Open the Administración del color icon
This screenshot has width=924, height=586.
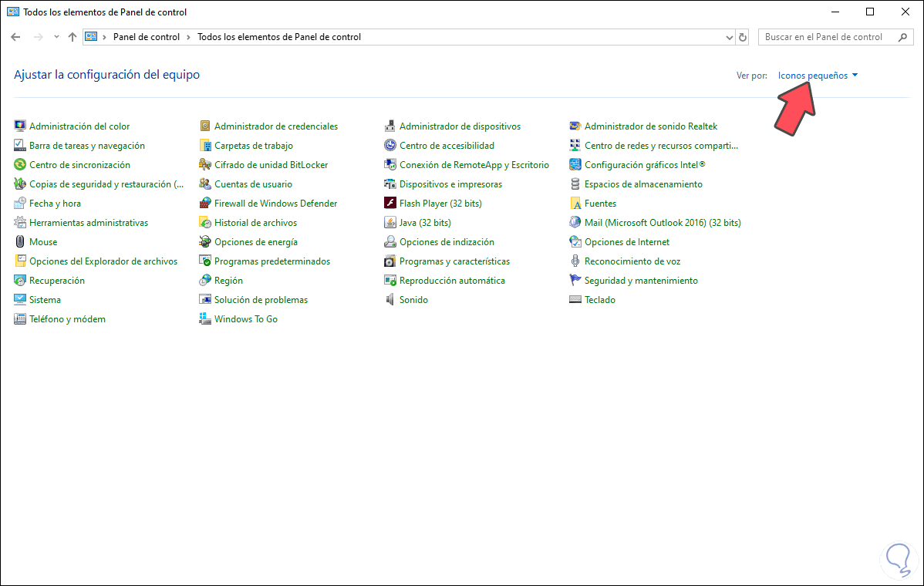tap(20, 126)
